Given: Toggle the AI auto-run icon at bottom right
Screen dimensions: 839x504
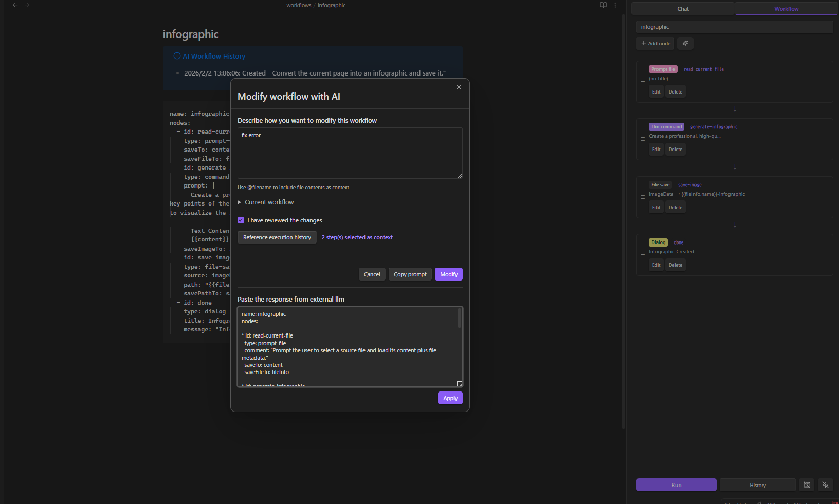Looking at the screenshot, I should (x=825, y=484).
